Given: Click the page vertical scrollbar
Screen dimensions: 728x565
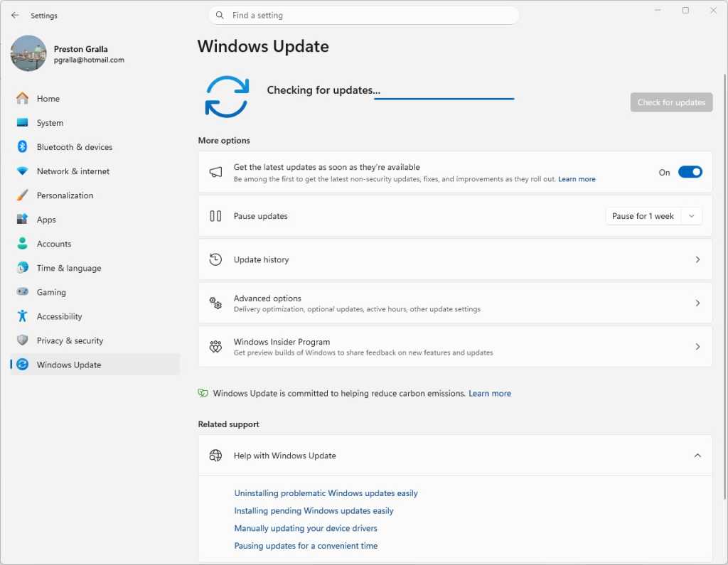Looking at the screenshot, I should pos(724,288).
